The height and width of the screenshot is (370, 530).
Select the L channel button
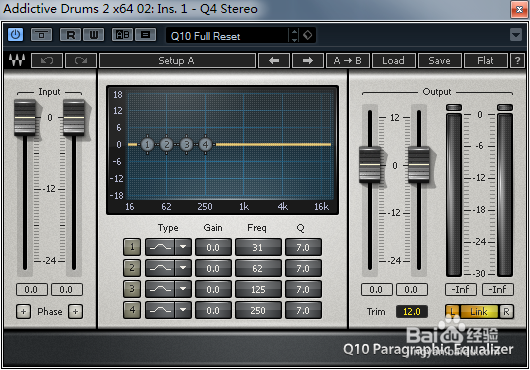pos(452,311)
